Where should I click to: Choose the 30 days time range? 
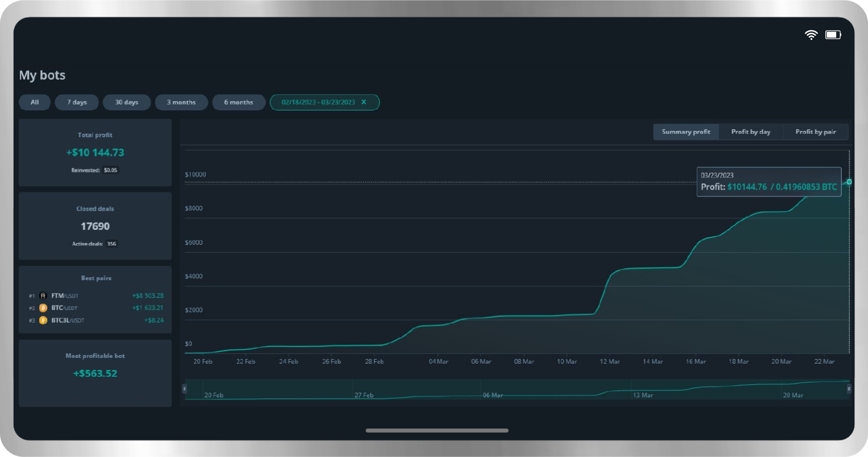point(127,102)
